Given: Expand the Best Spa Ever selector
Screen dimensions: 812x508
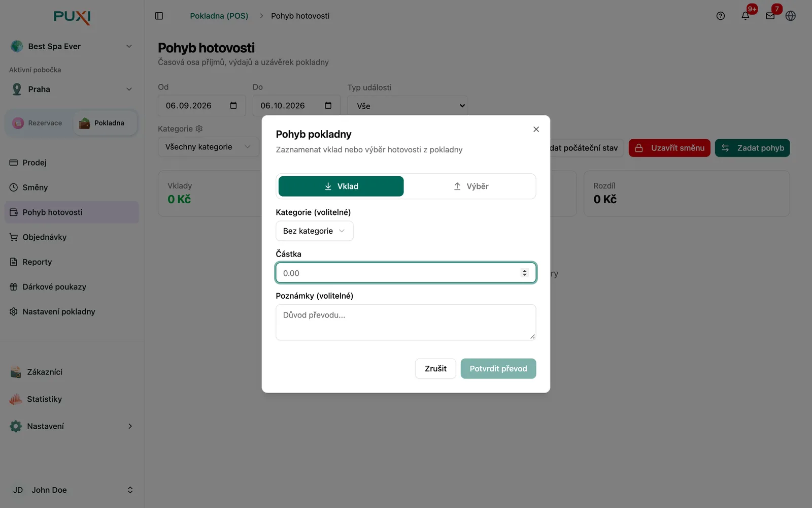Looking at the screenshot, I should (72, 46).
